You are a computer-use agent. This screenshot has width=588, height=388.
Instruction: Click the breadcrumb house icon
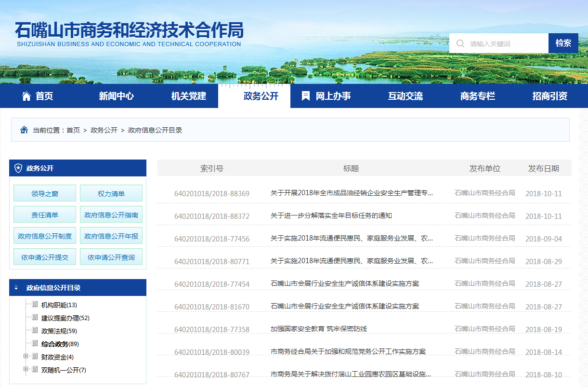pos(24,130)
